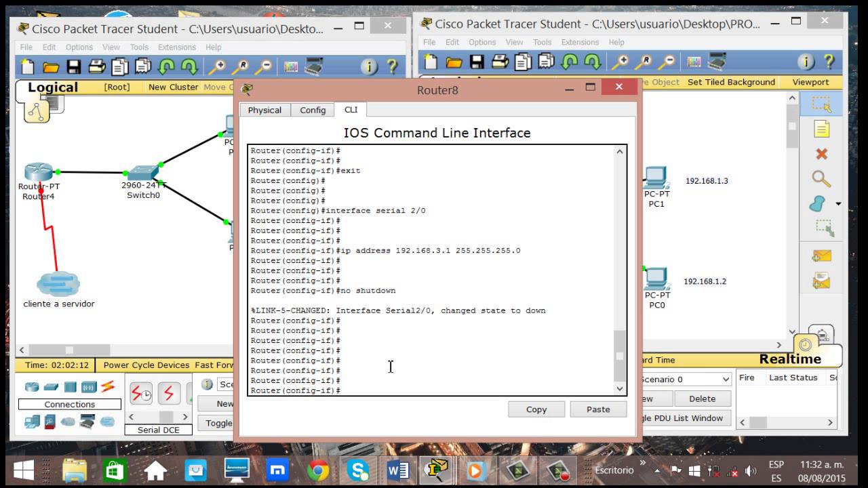Open custom devices dialog icon in left toolbar

click(313, 66)
